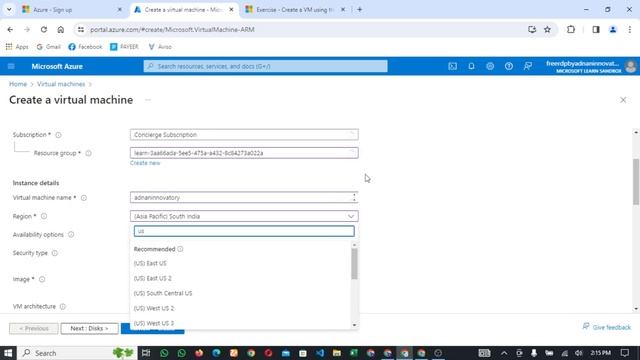Viewport: 640px width, 360px height.
Task: Click the info icon next to Availability options
Action: (71, 235)
